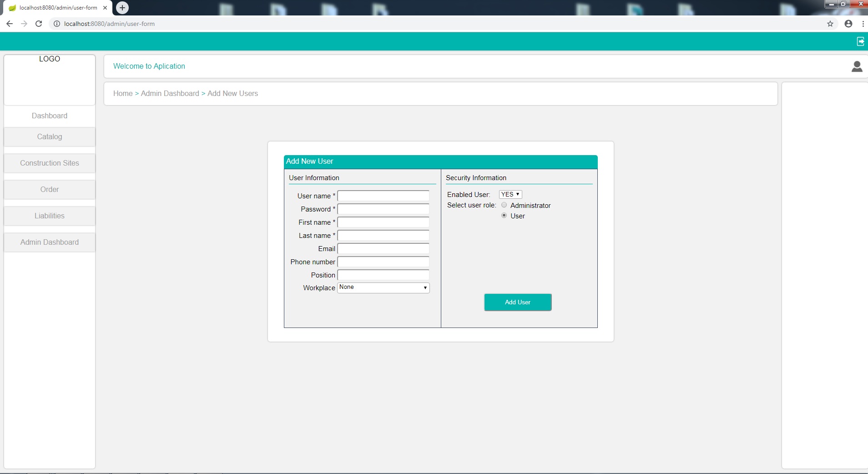Navigate to Liabilities
The height and width of the screenshot is (474, 868).
point(50,216)
